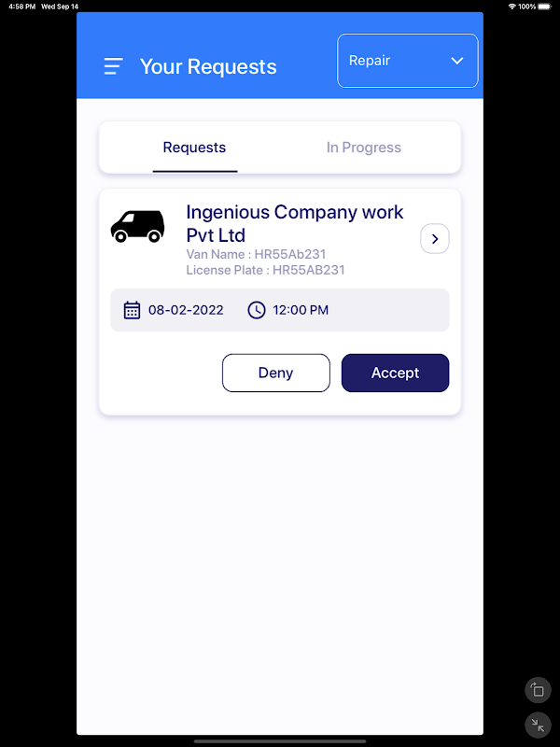Click the battery icon in status bar

(x=544, y=7)
